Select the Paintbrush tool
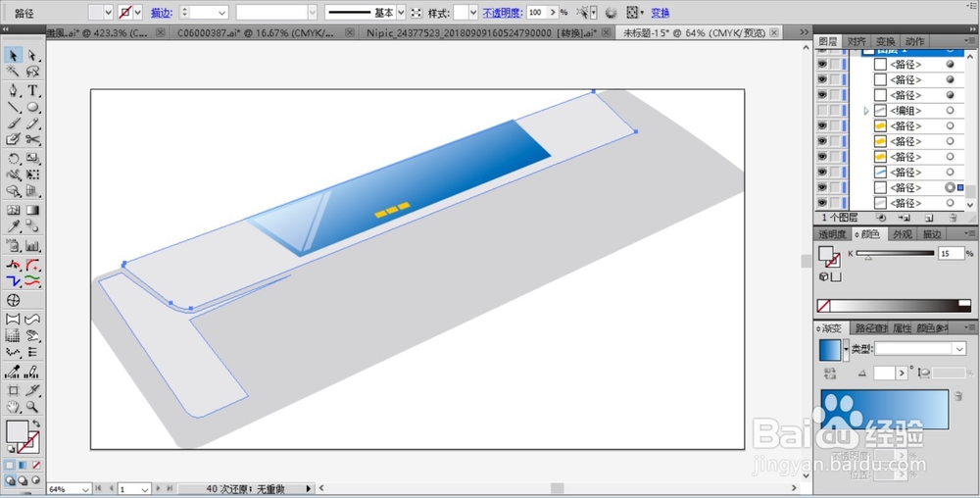 [13, 124]
